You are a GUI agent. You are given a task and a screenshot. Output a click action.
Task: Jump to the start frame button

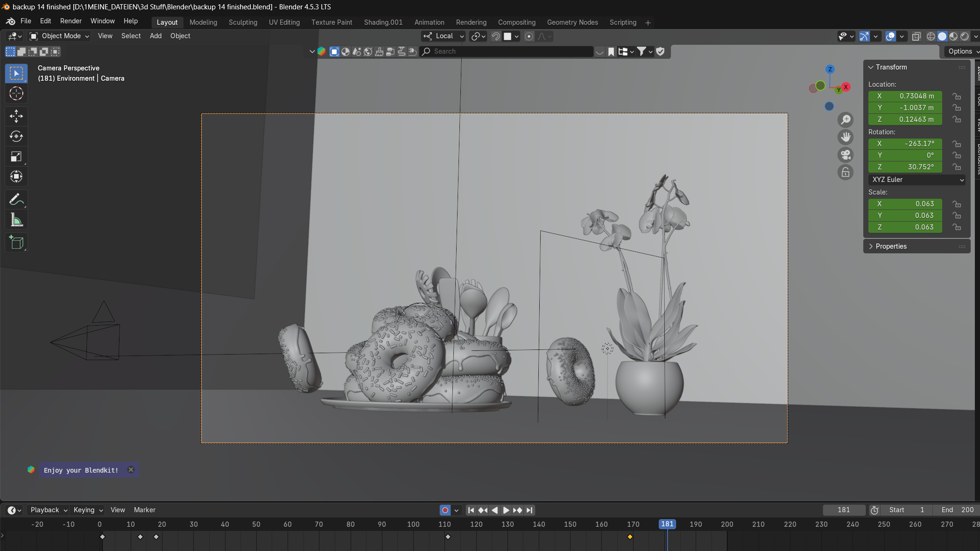click(x=471, y=510)
